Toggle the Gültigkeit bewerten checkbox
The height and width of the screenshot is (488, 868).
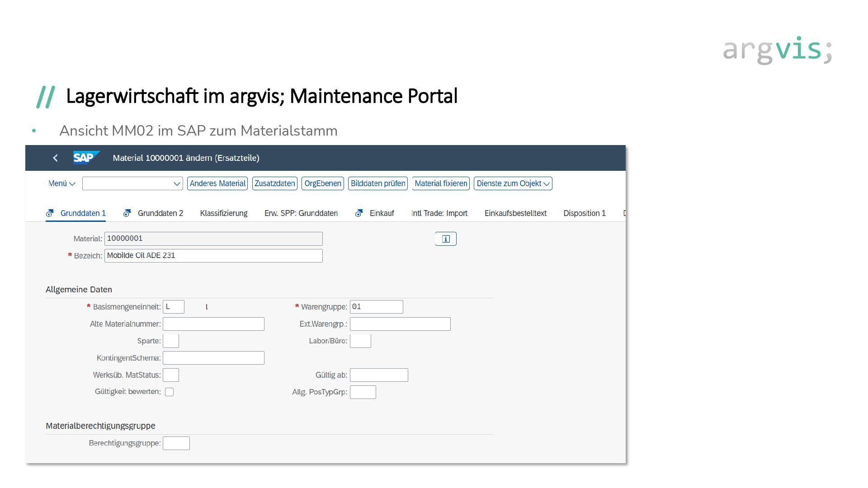coord(170,392)
